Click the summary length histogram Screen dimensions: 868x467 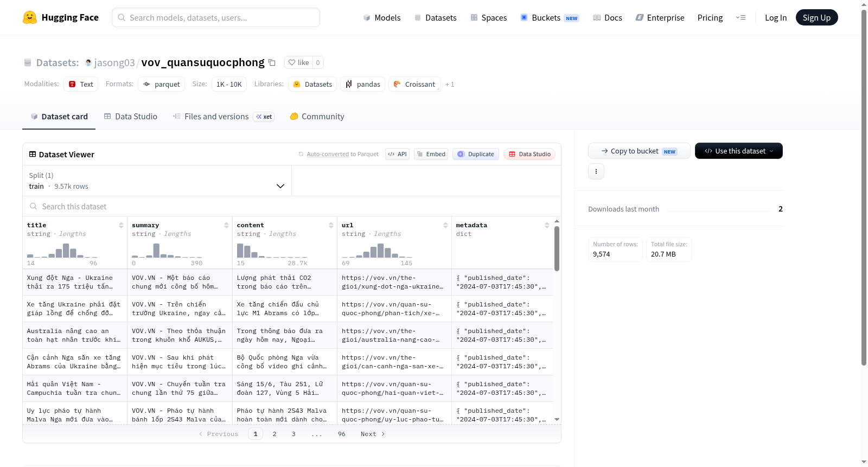(x=167, y=250)
